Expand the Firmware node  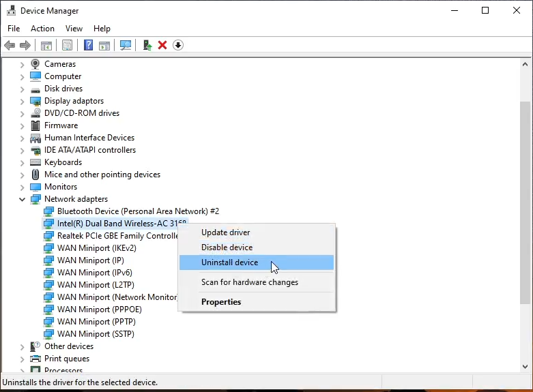22,126
